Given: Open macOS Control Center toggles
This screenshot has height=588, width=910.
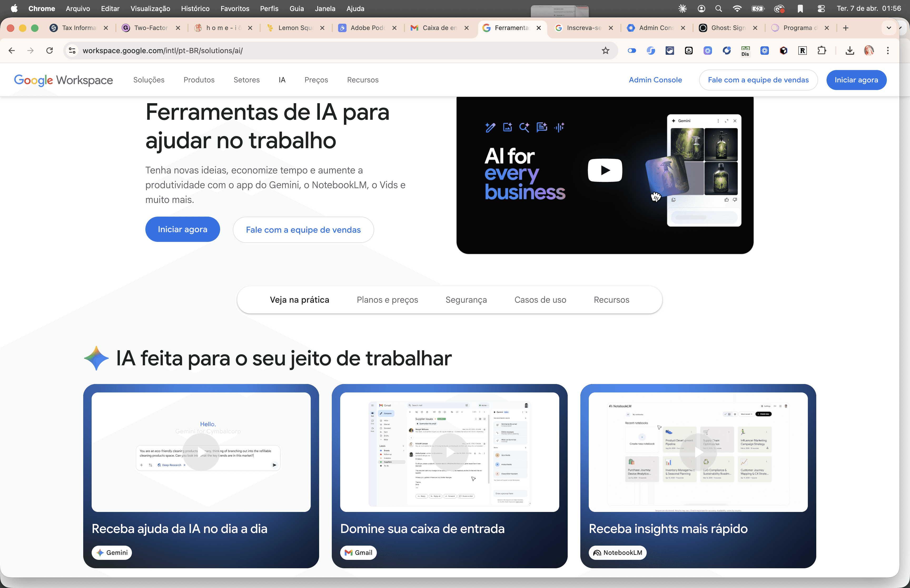Looking at the screenshot, I should [x=821, y=8].
